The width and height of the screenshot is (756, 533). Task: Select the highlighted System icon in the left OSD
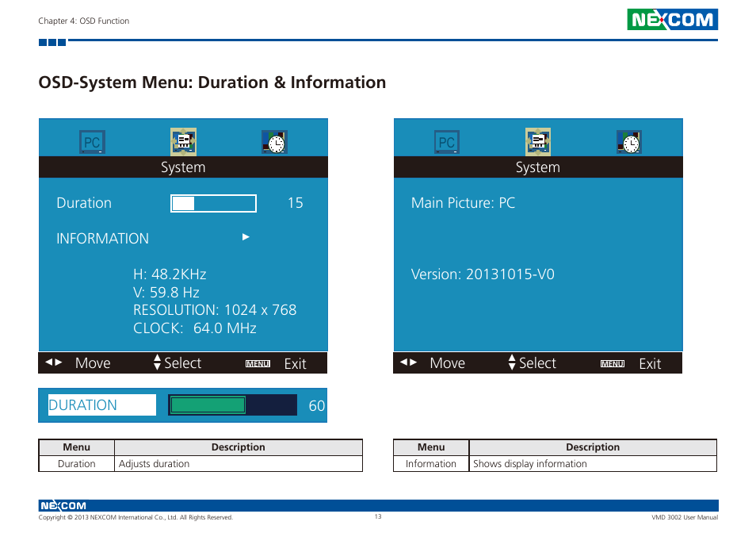pos(183,141)
